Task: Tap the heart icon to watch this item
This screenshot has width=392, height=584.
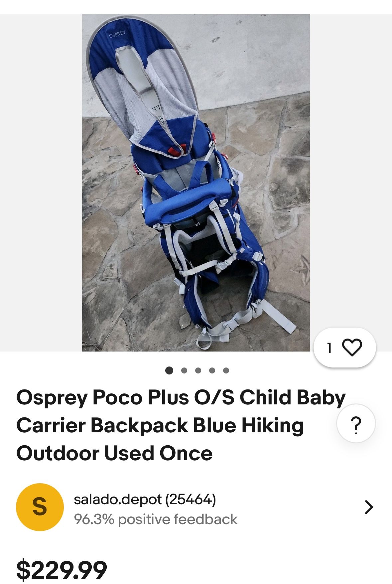Action: click(352, 348)
